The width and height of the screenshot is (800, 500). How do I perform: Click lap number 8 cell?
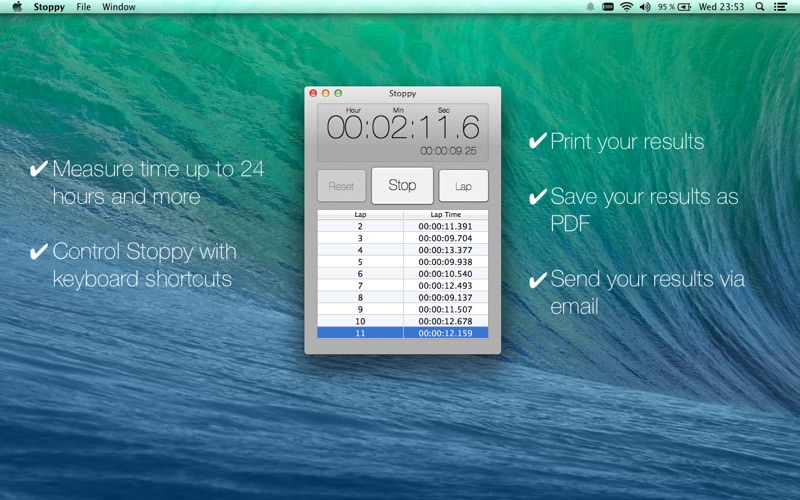[360, 297]
